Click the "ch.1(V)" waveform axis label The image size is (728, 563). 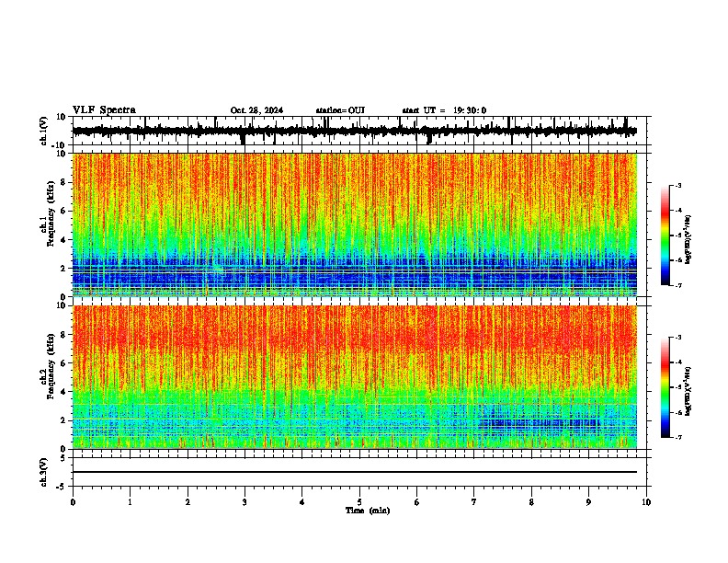click(44, 131)
